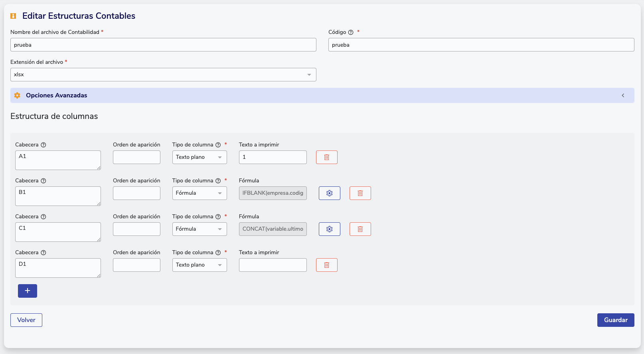The width and height of the screenshot is (644, 354).
Task: Delete the A1 column row
Action: coord(326,157)
